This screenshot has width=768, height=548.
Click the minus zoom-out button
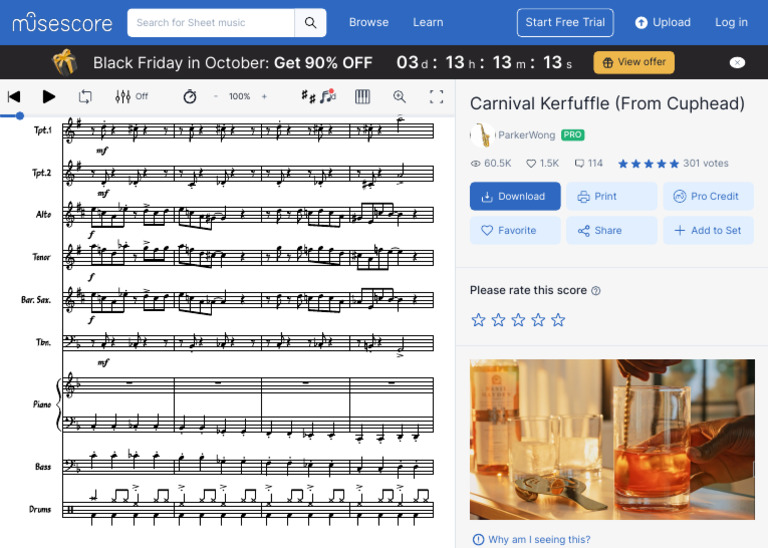click(215, 97)
